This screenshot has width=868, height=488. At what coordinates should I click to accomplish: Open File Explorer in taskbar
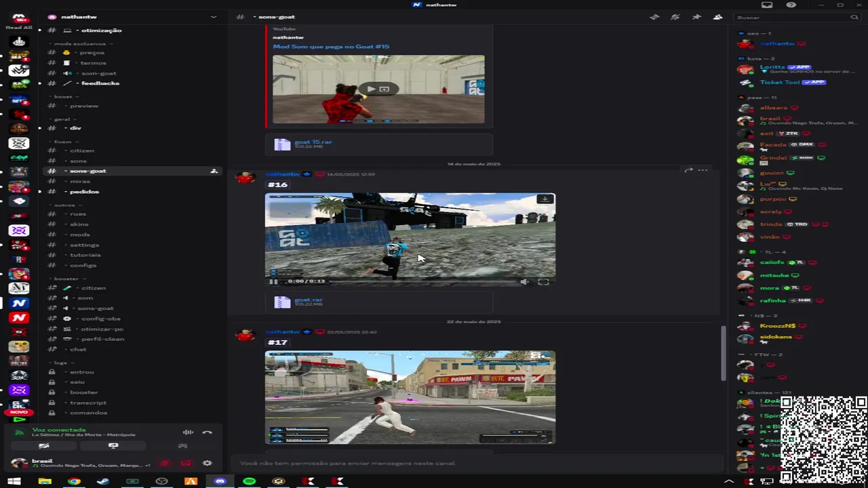point(45,481)
